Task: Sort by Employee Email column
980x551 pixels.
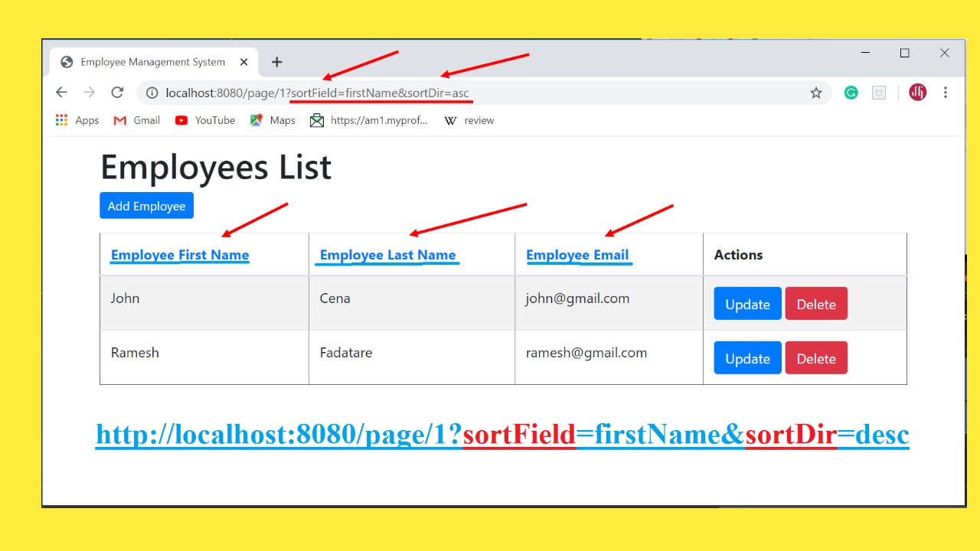Action: pyautogui.click(x=578, y=254)
